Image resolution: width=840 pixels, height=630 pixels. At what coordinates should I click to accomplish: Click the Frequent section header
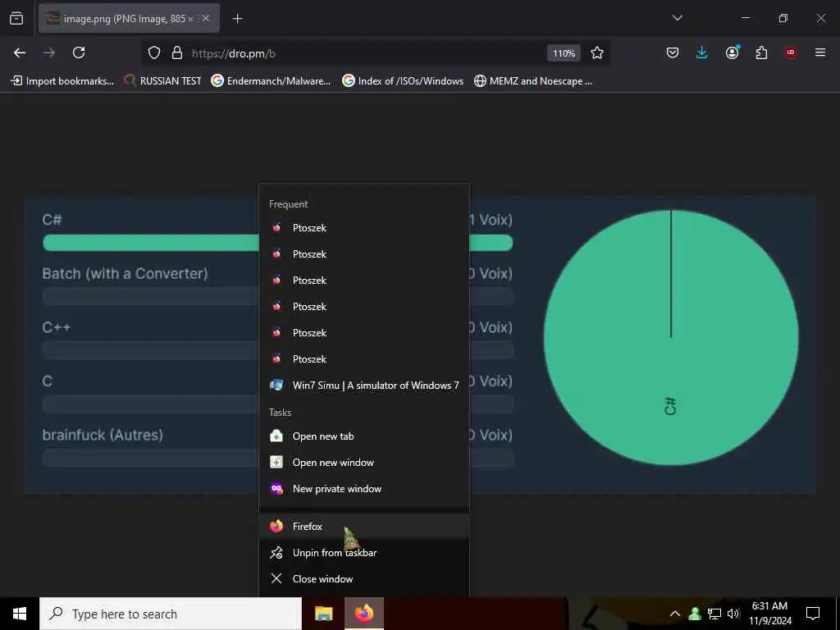point(288,204)
